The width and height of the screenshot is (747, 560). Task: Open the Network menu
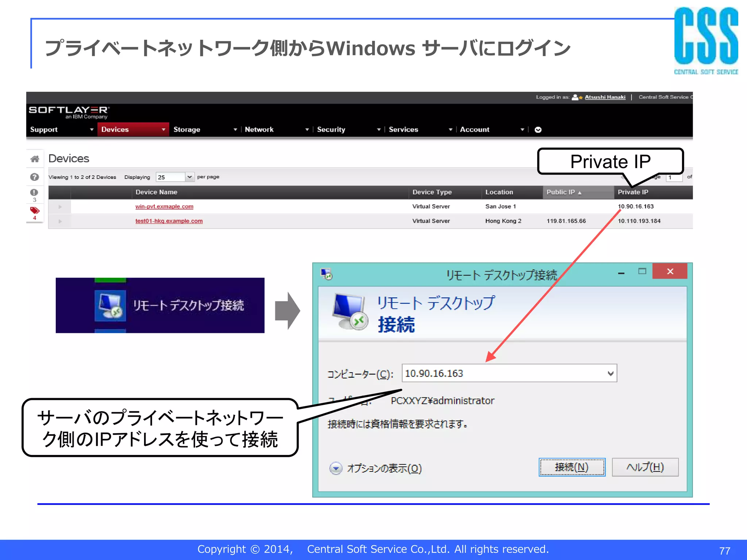259,130
